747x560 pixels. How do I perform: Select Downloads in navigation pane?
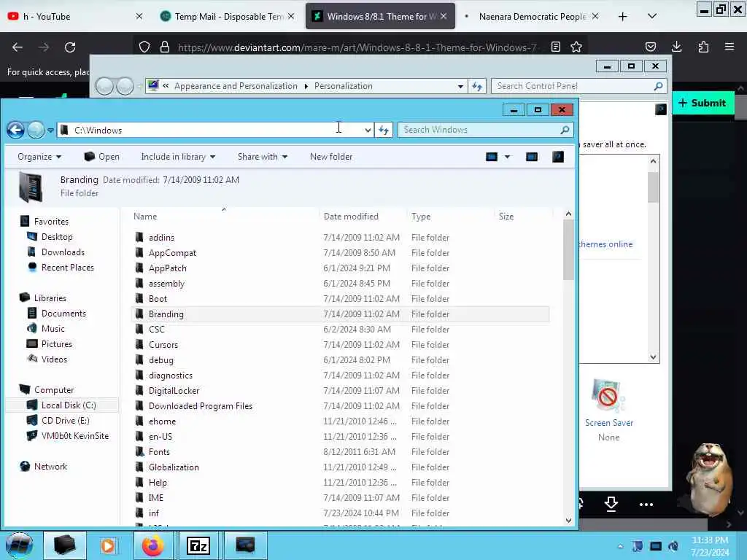[x=63, y=252]
